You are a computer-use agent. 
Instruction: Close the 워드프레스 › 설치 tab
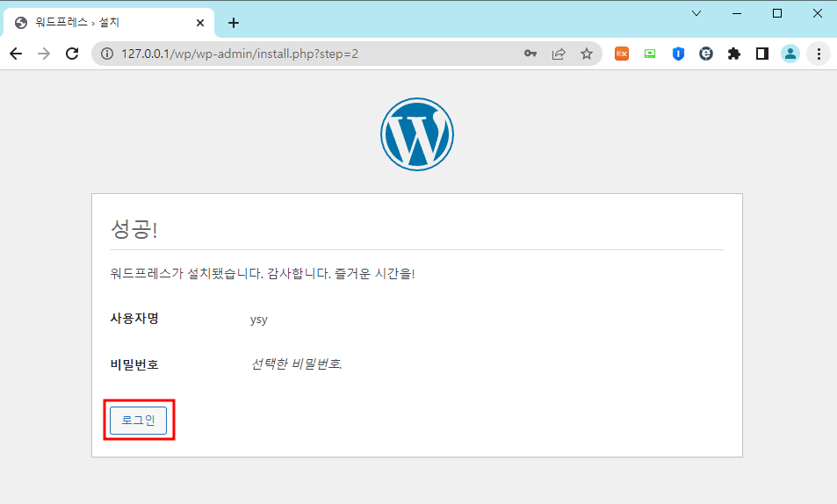click(x=200, y=23)
